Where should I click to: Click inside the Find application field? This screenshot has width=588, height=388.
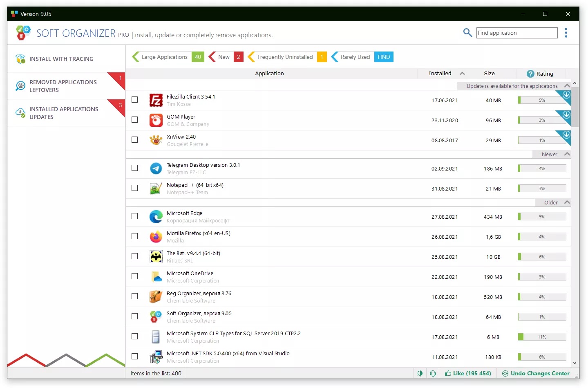pos(516,33)
